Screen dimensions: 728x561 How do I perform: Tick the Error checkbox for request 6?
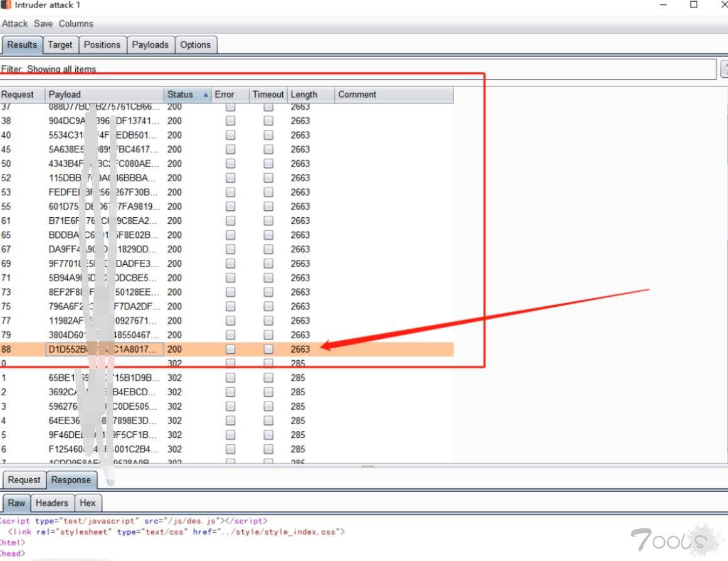click(230, 449)
